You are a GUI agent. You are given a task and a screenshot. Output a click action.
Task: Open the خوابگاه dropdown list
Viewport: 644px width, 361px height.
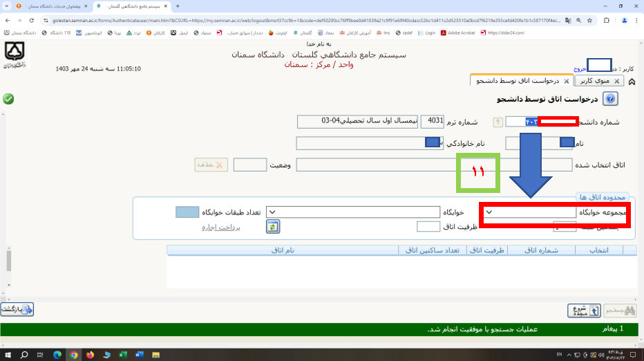coord(271,212)
